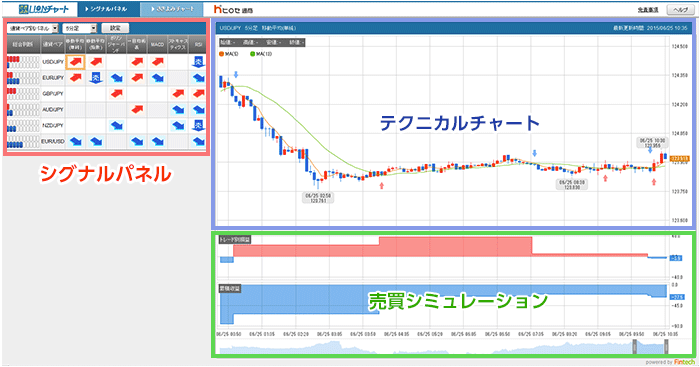Click the orange MA(5) legend swatch

click(221, 54)
